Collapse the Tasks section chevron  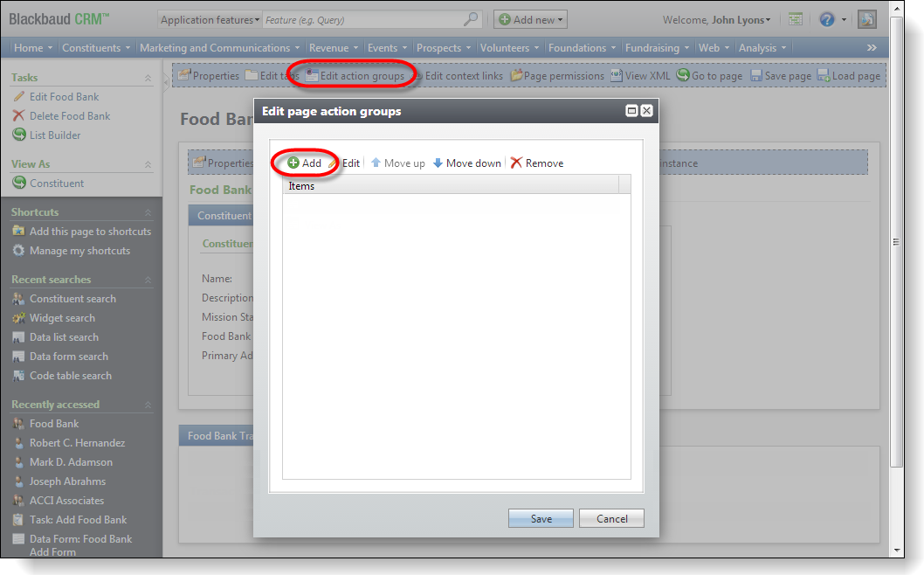pyautogui.click(x=148, y=78)
